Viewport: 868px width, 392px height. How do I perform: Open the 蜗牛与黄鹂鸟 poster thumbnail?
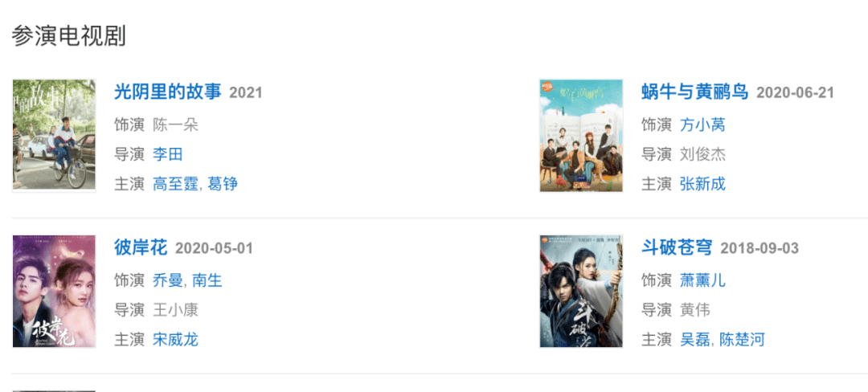pos(581,136)
